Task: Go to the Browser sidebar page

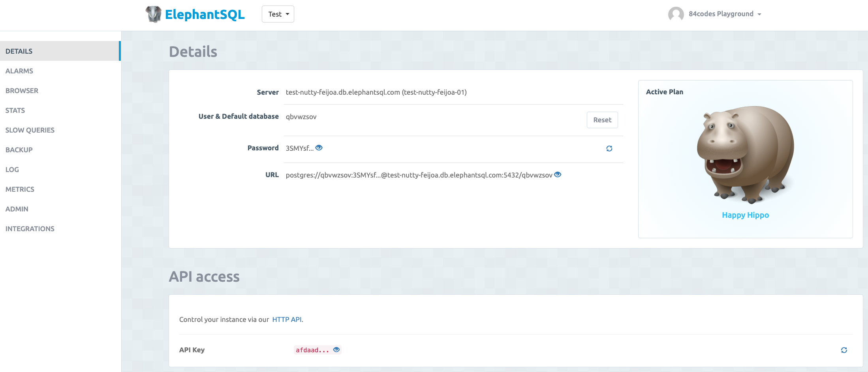Action: 22,91
